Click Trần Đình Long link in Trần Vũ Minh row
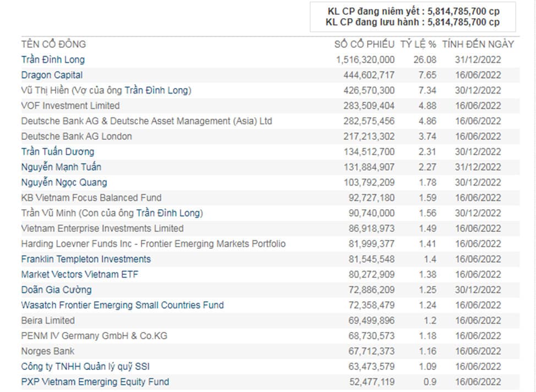The width and height of the screenshot is (536, 392). pyautogui.click(x=169, y=213)
